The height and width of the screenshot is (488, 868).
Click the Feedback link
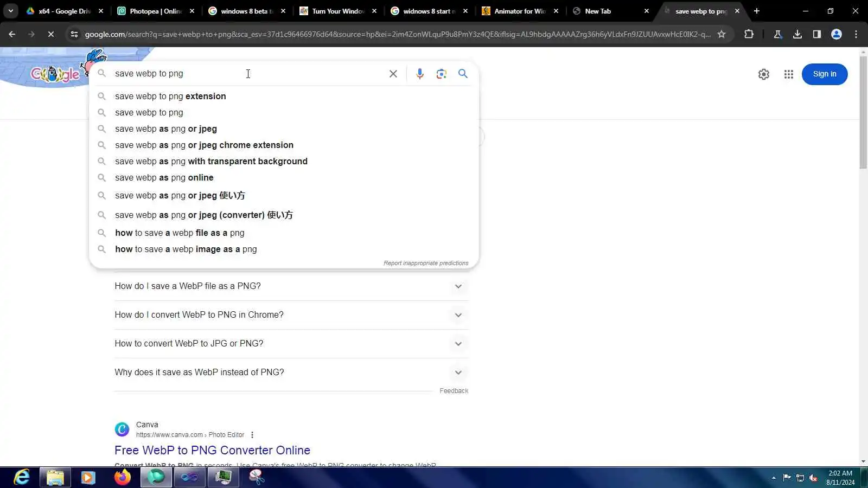[454, 391]
